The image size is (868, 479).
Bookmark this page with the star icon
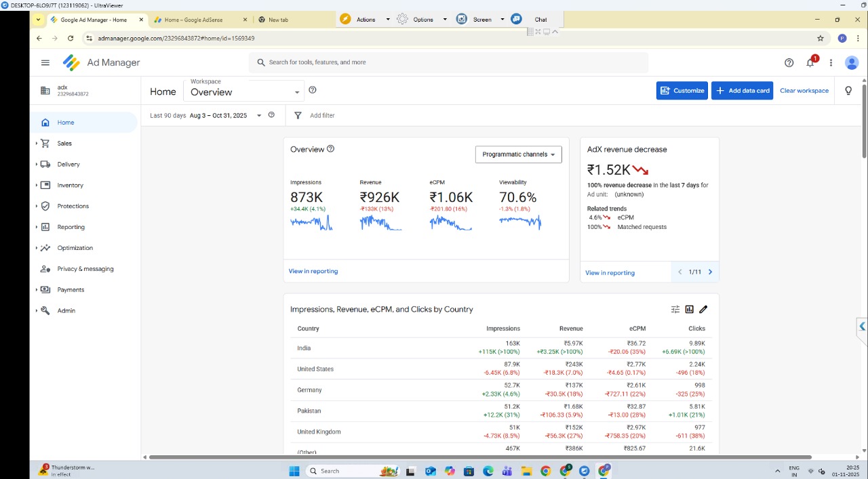point(821,39)
